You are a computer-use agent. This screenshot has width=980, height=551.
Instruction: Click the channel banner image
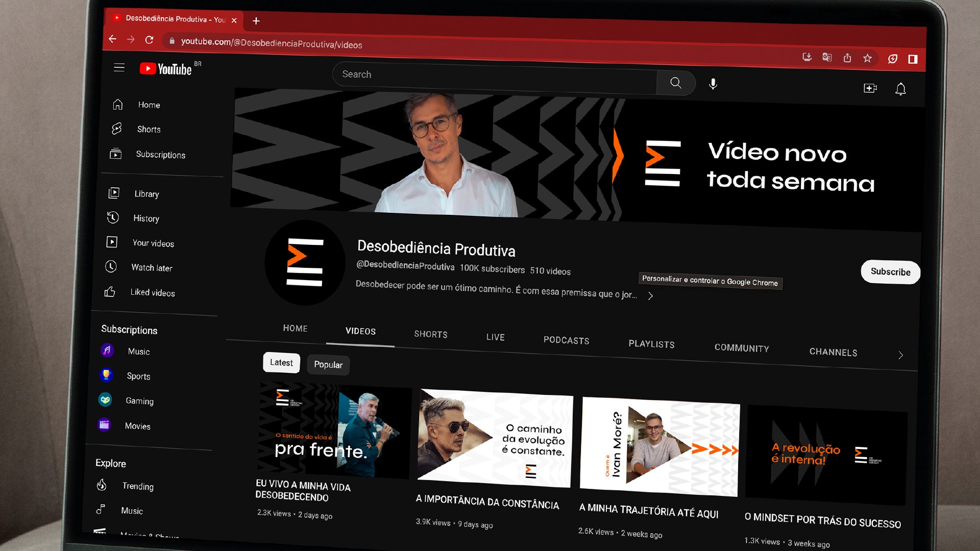click(578, 160)
